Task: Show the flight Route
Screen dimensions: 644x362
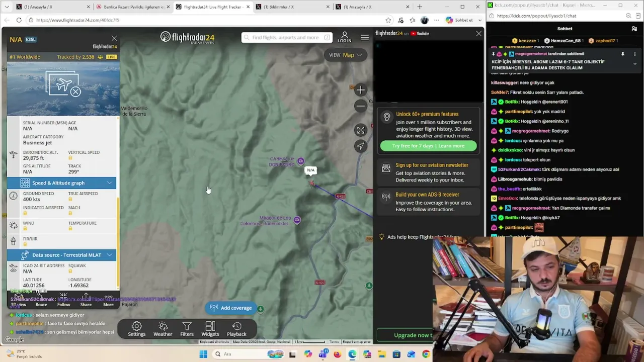Action: pos(41,300)
